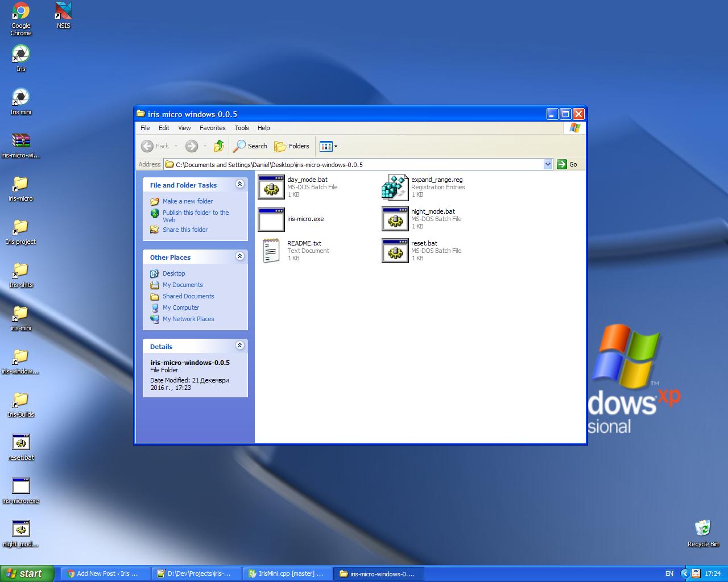This screenshot has height=582, width=728.
Task: Toggle the Folders pane button
Action: pos(292,146)
